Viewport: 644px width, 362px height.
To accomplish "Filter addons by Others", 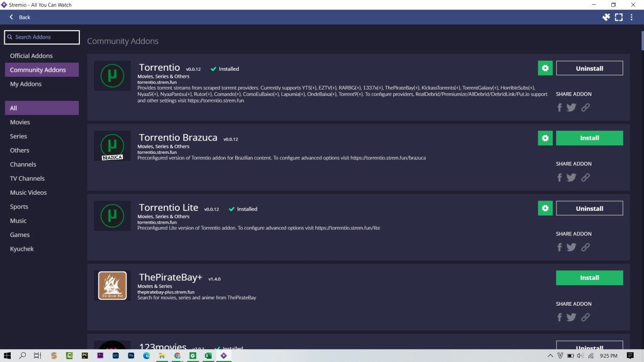I will tap(42, 150).
